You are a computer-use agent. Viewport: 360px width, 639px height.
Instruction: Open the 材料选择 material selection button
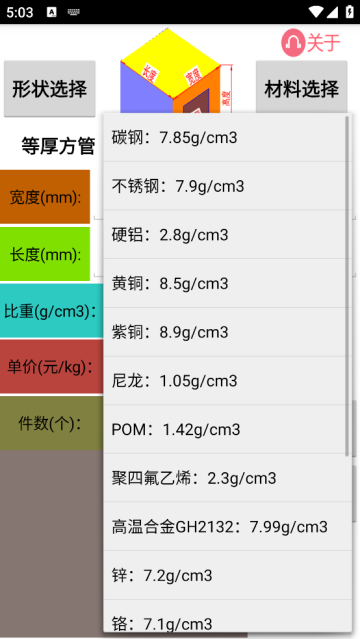[x=302, y=87]
